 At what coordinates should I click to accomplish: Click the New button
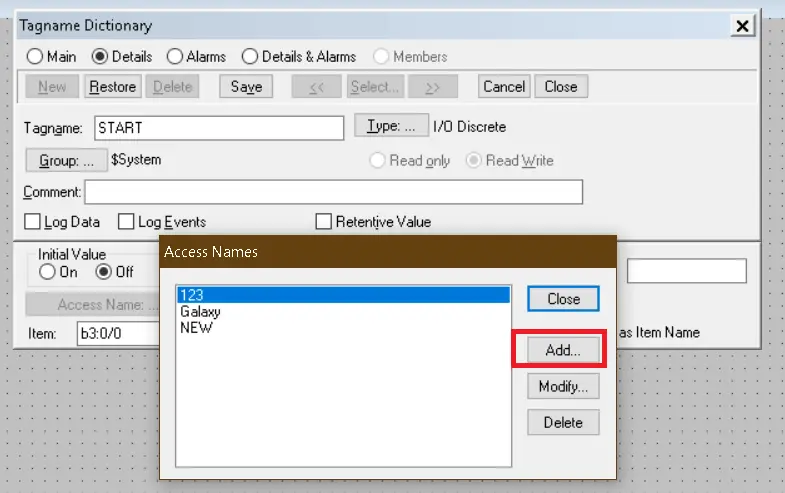click(52, 87)
